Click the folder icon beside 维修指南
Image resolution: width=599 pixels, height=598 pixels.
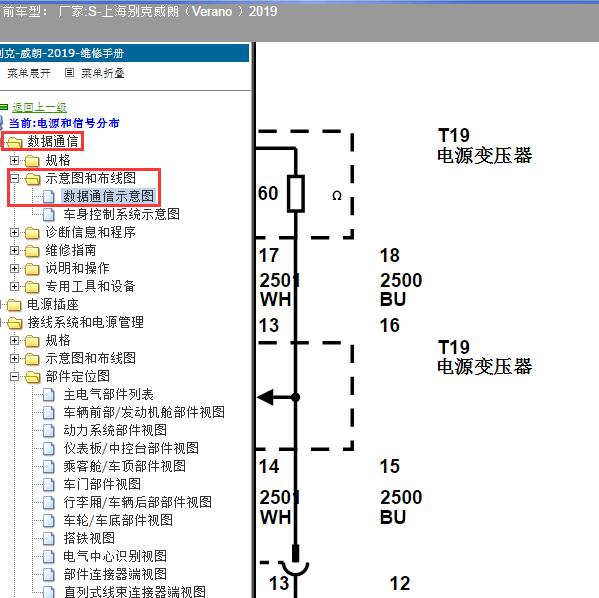click(x=32, y=251)
